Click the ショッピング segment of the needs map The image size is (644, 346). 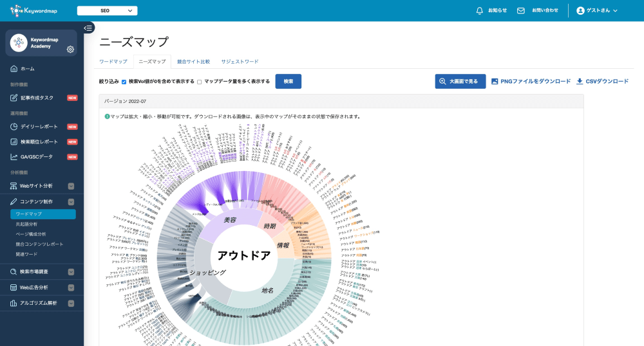(x=208, y=272)
